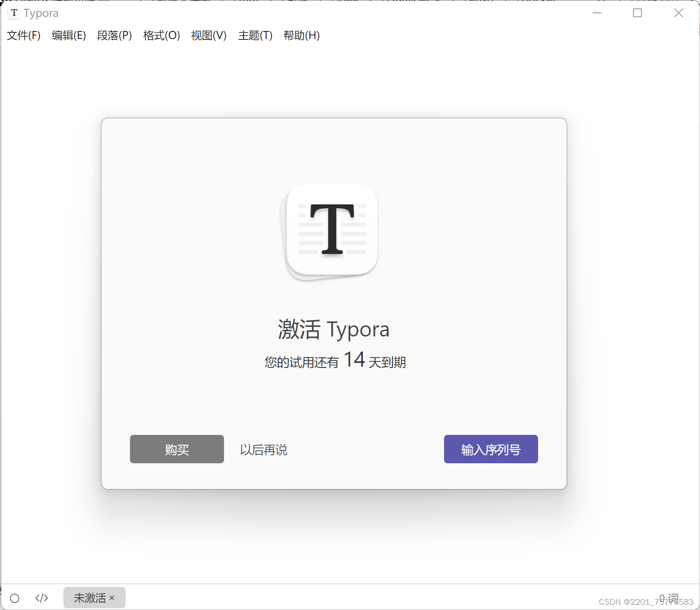Switch to source code mode icon
Viewport: 700px width, 610px height.
(42, 598)
